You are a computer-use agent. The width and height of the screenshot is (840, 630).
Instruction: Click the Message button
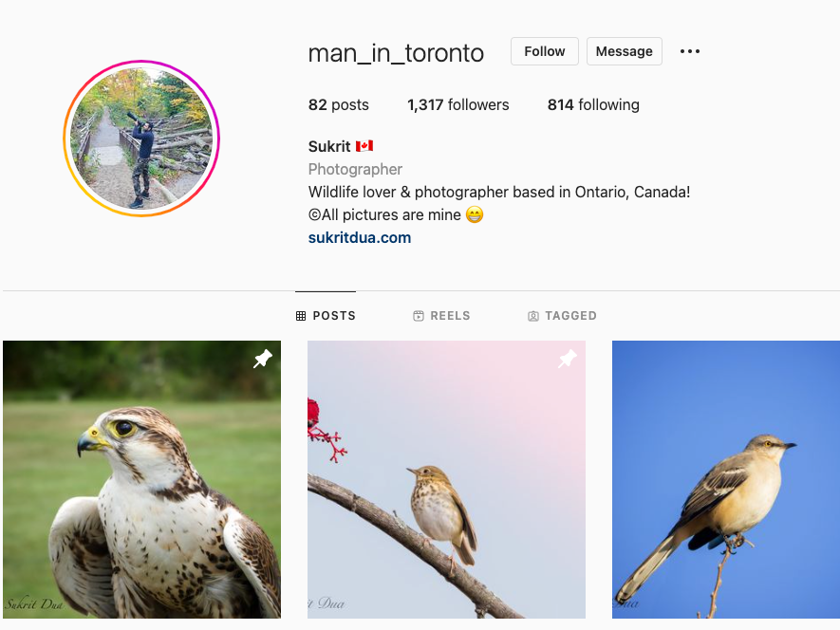click(625, 51)
